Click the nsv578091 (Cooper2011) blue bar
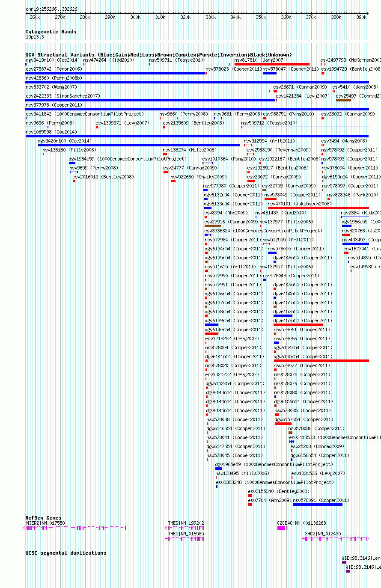This screenshot has height=588, width=381. 318,505
